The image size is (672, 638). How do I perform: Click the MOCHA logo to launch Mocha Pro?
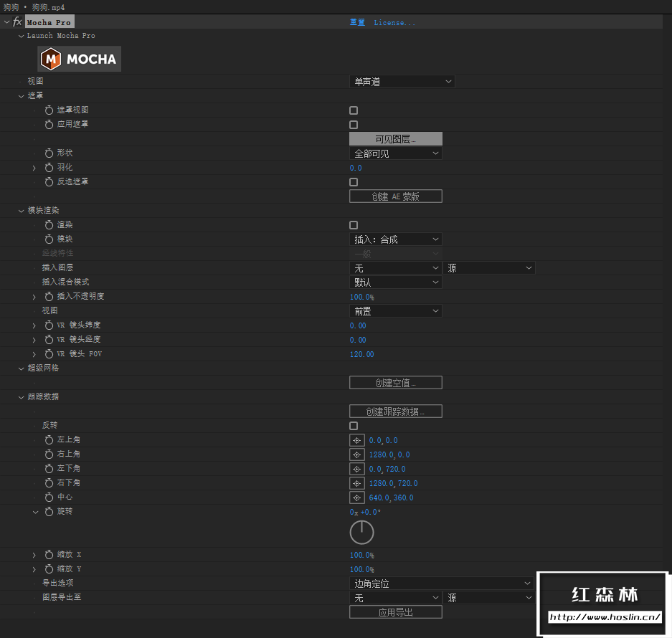point(79,59)
